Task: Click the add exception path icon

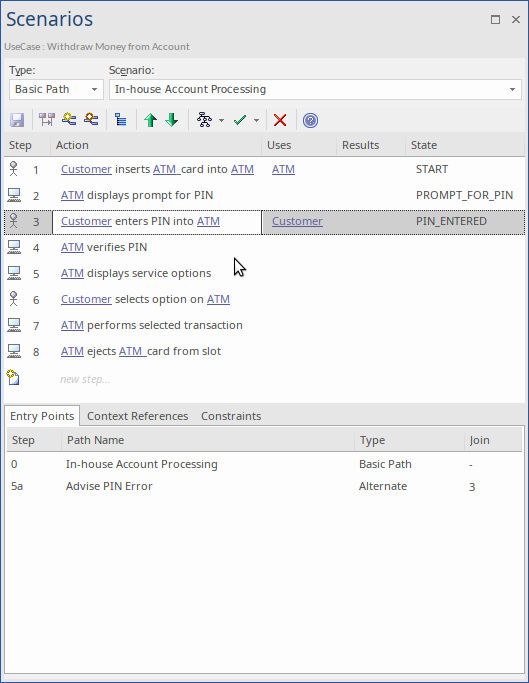Action: tap(91, 119)
